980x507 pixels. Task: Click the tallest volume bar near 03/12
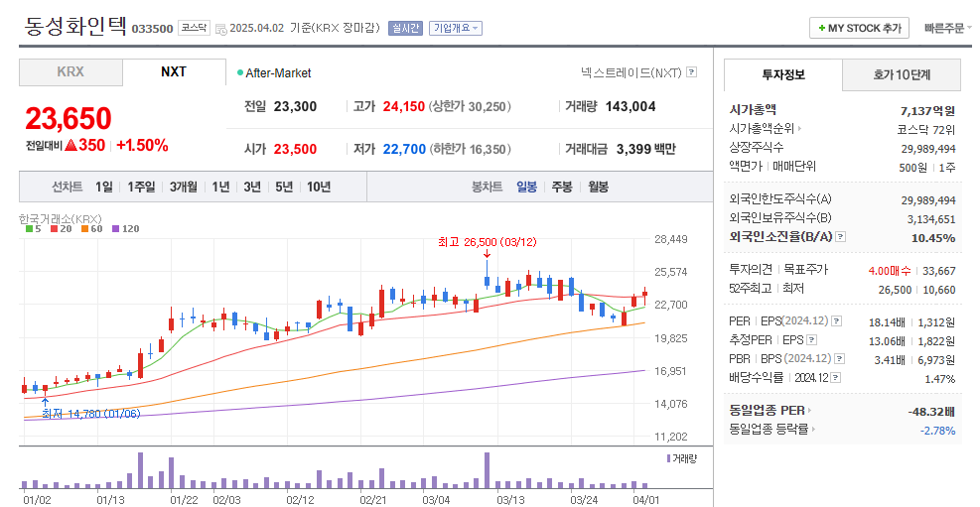tap(487, 470)
